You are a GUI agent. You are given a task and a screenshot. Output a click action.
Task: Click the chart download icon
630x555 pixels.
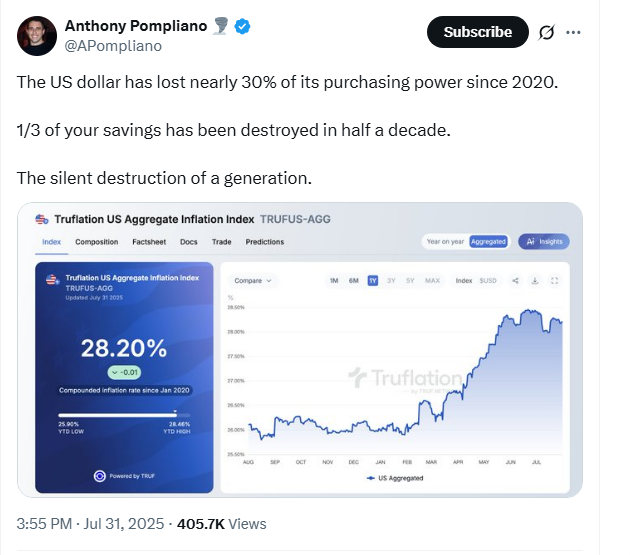pos(535,281)
